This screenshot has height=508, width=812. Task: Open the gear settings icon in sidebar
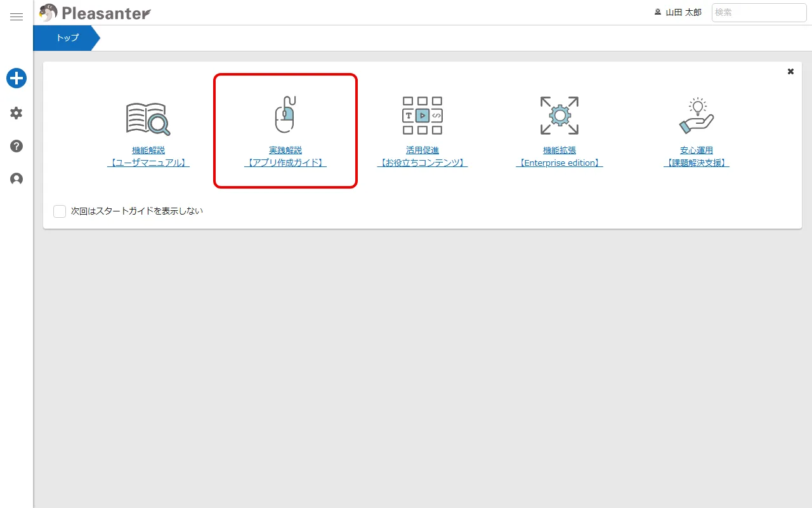tap(16, 113)
